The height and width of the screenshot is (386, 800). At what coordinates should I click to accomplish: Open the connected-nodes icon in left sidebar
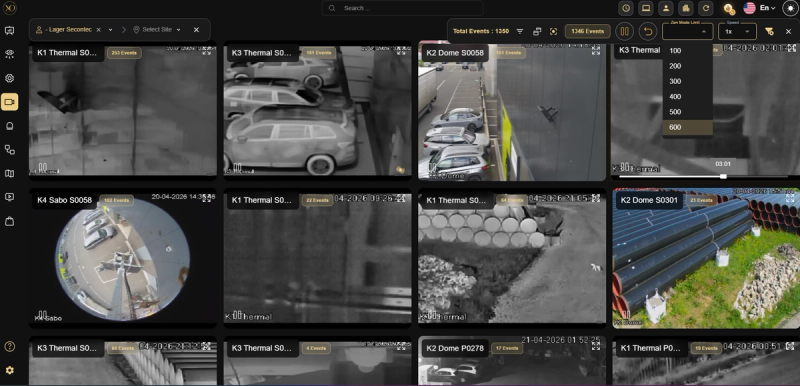tap(9, 149)
